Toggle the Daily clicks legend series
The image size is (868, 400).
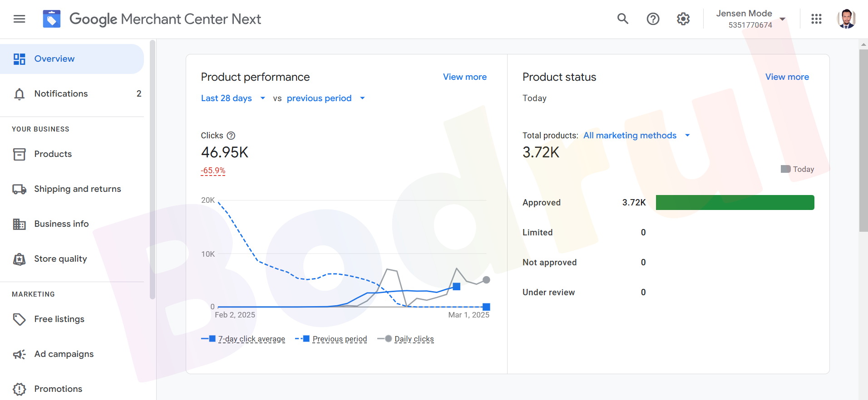[x=406, y=339]
